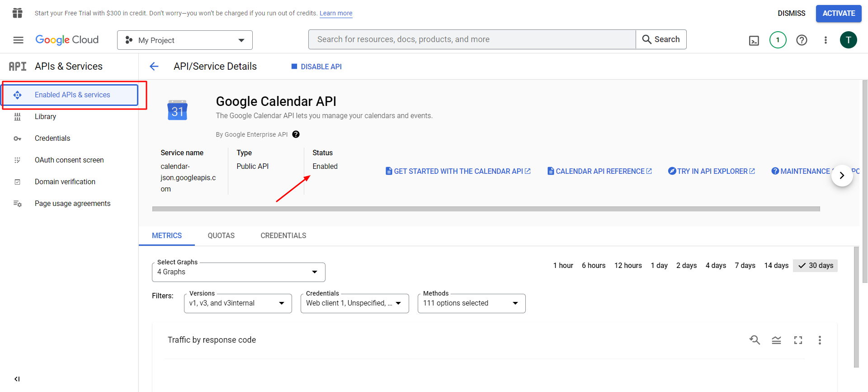Open the My Project selector
The width and height of the screenshot is (868, 392).
(x=184, y=40)
